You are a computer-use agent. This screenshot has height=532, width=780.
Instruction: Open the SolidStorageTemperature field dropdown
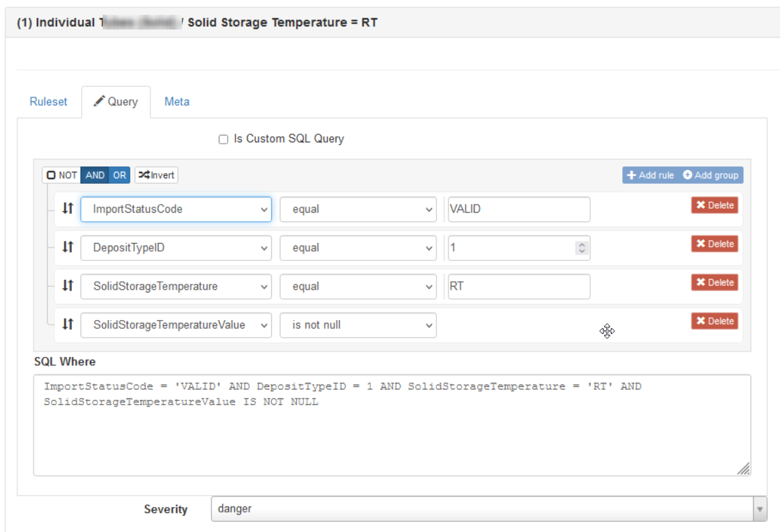[x=176, y=286]
